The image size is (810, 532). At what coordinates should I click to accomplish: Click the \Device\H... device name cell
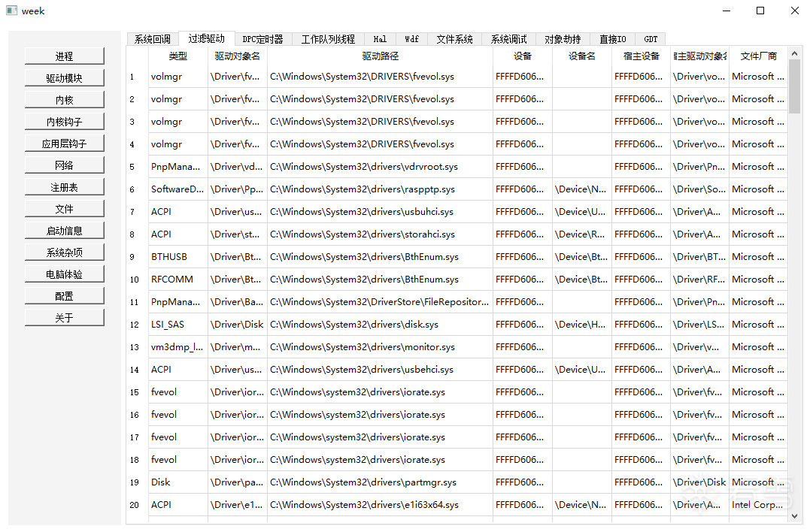pyautogui.click(x=581, y=325)
